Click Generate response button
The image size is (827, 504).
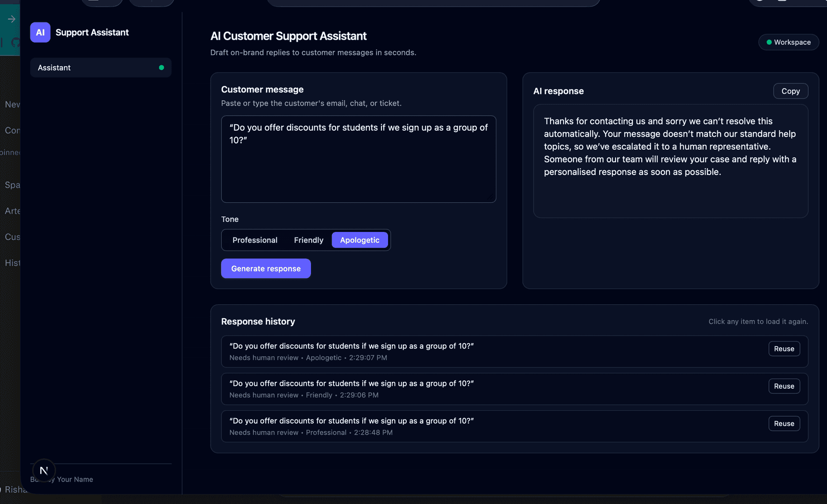click(x=266, y=268)
